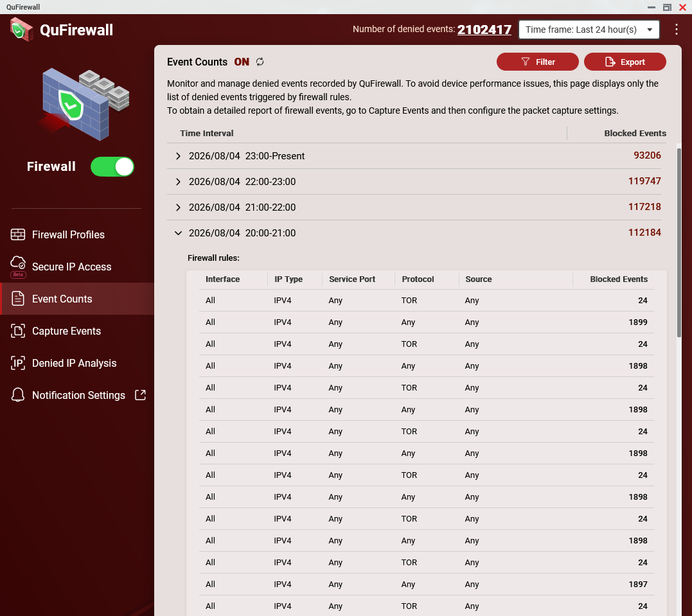Click the Capture Events icon
This screenshot has width=692, height=616.
17,331
